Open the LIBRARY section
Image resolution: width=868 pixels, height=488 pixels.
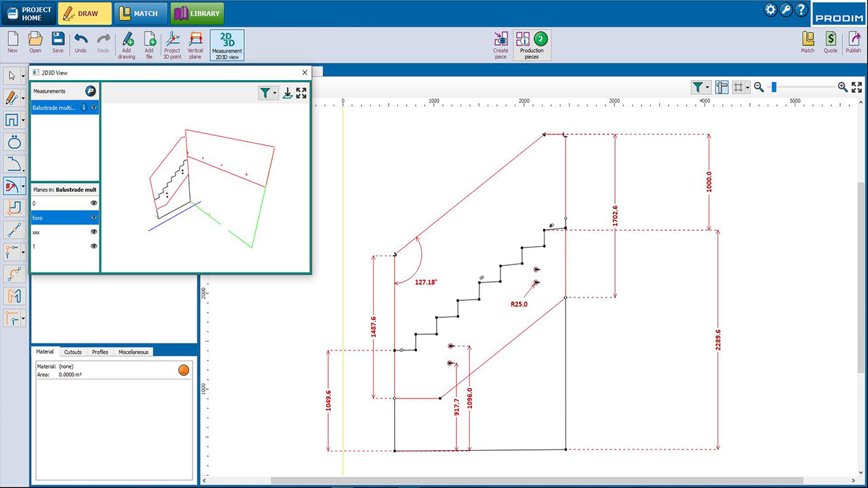click(x=197, y=13)
